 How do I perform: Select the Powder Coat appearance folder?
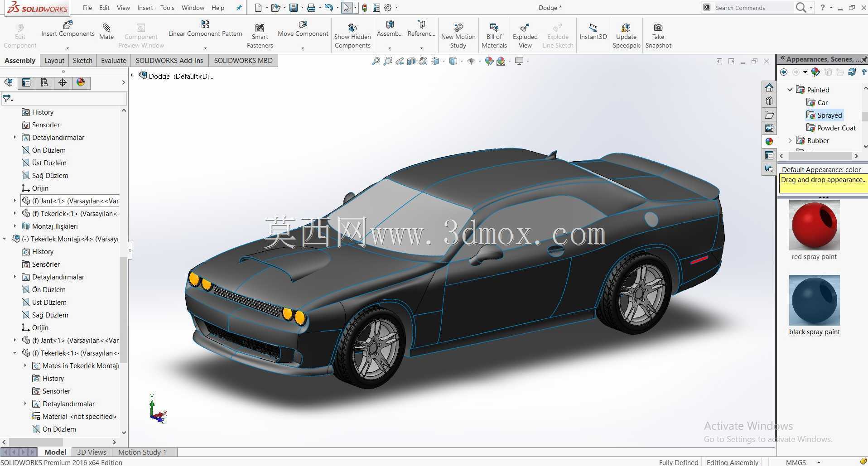[831, 128]
